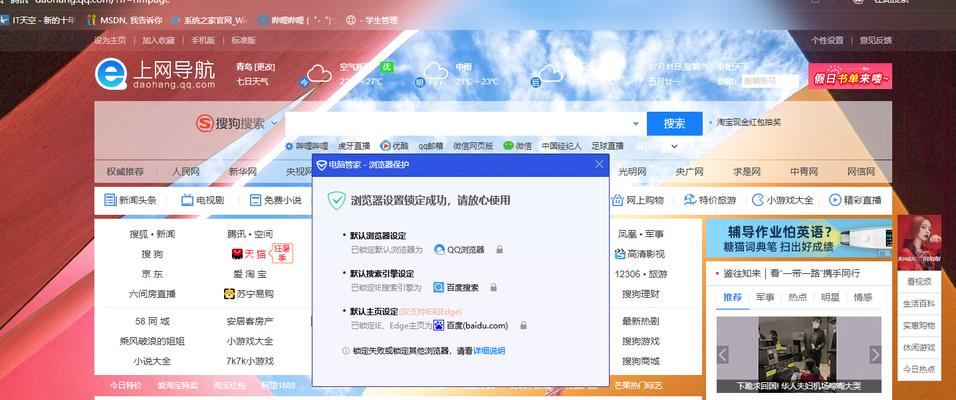Open the 新闻头条 icon link
The image size is (956, 400).
(x=110, y=200)
